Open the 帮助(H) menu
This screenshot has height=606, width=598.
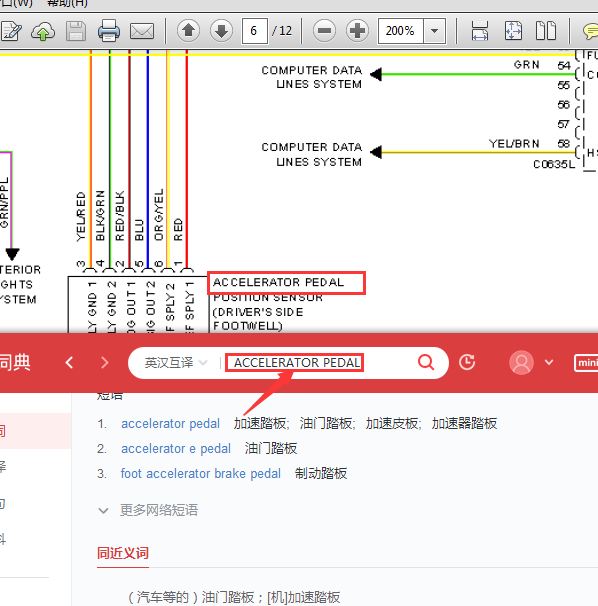pos(67,3)
